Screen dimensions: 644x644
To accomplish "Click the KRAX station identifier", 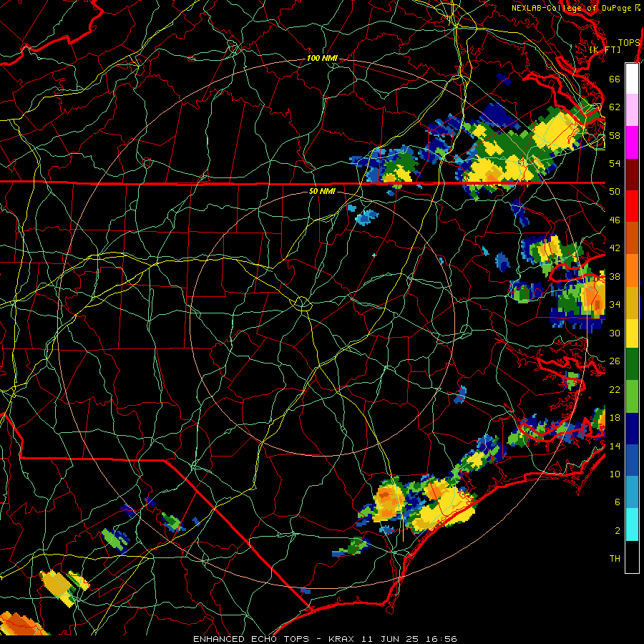I will pyautogui.click(x=341, y=639).
